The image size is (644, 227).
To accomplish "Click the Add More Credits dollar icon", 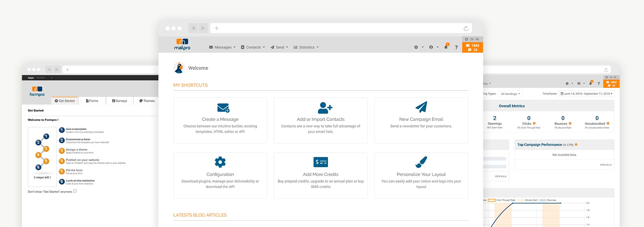I will [321, 162].
